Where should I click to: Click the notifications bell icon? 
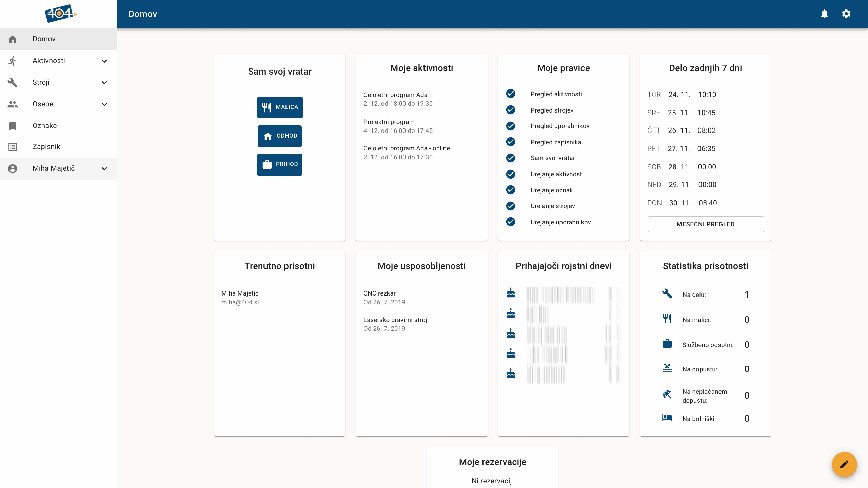point(825,14)
